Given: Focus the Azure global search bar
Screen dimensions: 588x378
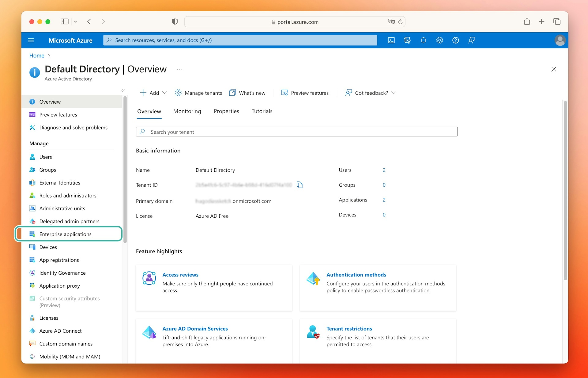Looking at the screenshot, I should pos(240,40).
